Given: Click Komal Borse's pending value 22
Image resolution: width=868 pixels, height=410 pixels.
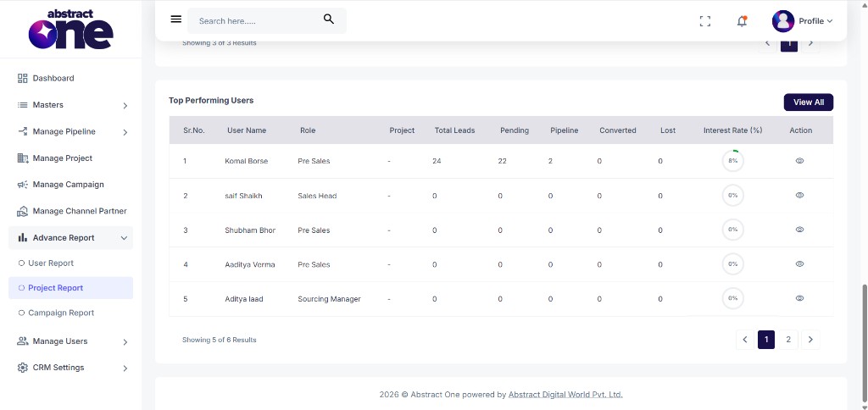Looking at the screenshot, I should click(x=502, y=162).
